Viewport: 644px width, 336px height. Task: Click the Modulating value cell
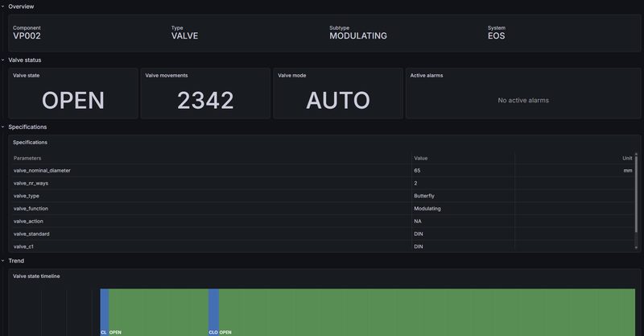463,209
